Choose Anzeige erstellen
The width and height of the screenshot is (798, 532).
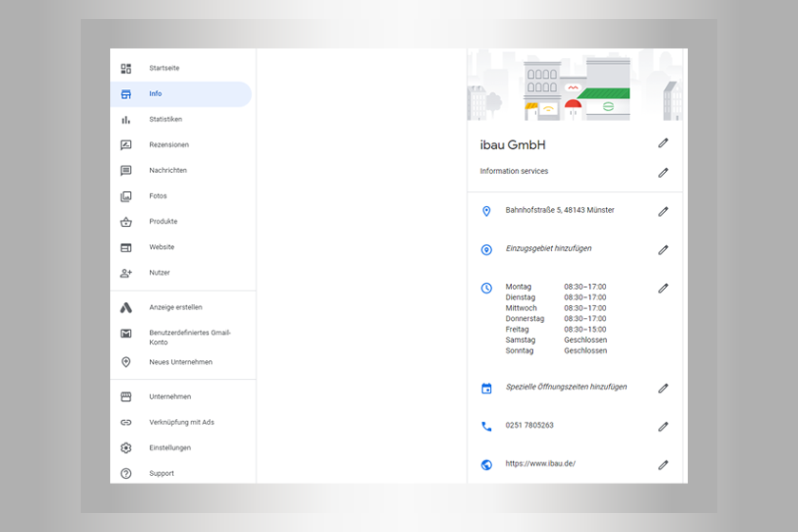[x=182, y=308]
